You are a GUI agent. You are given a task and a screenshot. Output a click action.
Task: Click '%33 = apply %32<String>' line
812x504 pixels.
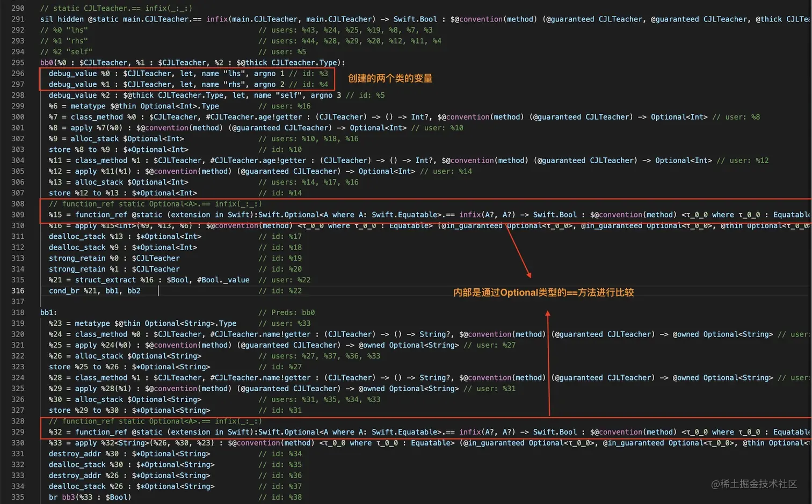click(429, 443)
